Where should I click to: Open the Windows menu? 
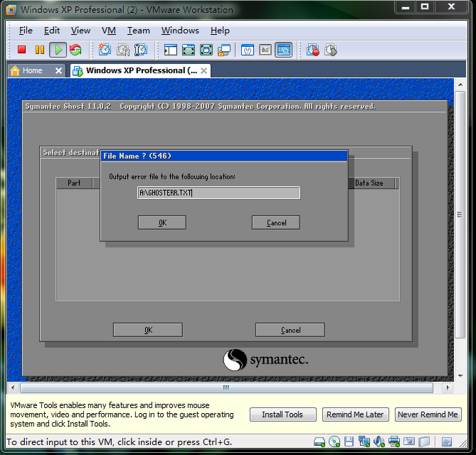(x=180, y=31)
